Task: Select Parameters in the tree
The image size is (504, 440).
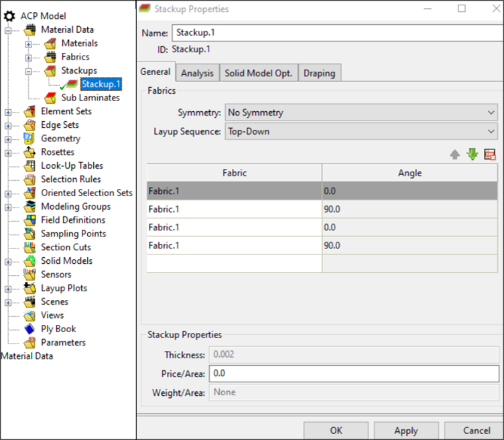Action: (63, 342)
